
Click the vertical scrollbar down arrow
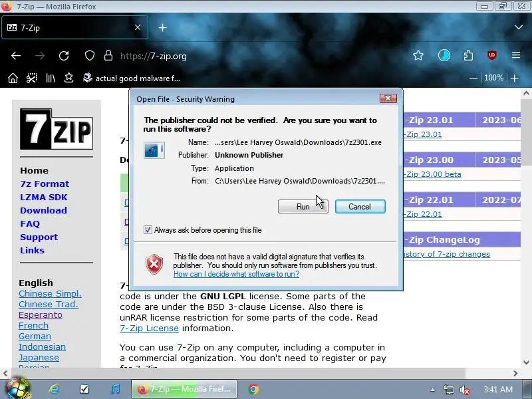[526, 362]
